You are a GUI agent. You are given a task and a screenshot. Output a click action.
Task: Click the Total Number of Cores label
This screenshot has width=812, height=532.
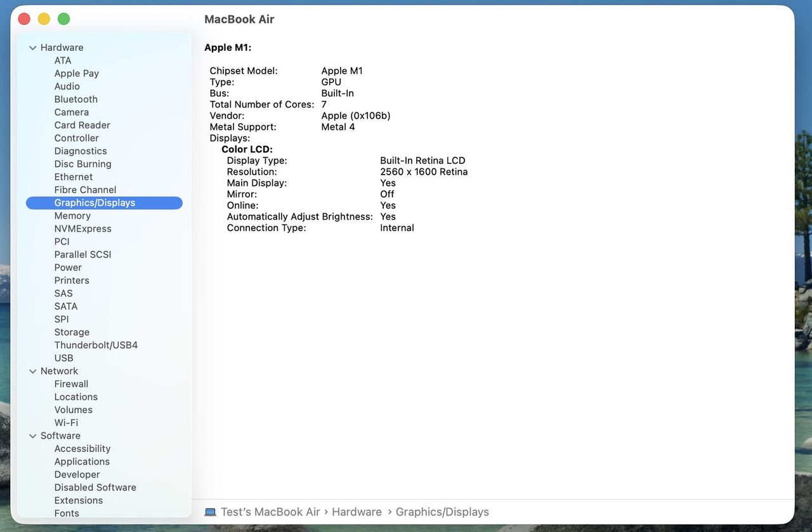coord(262,105)
